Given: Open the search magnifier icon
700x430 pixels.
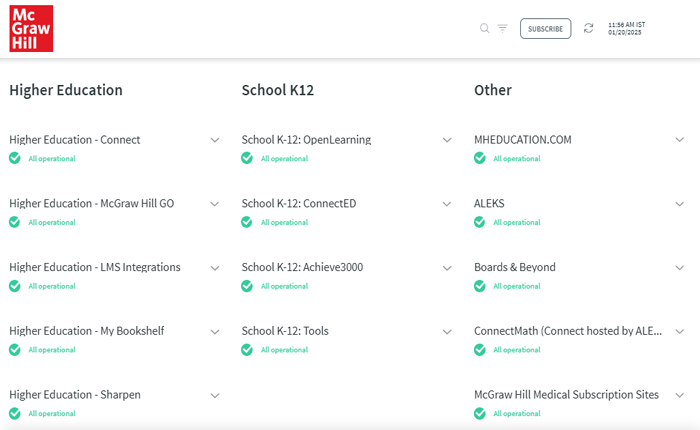Looking at the screenshot, I should (x=485, y=29).
